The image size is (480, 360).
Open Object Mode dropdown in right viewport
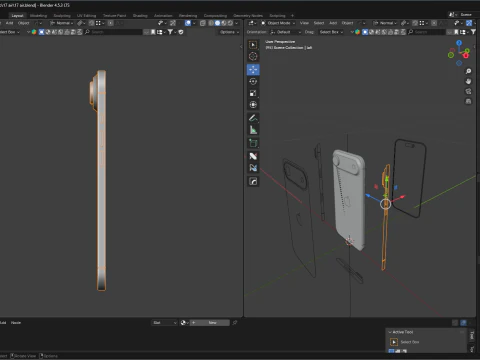coord(278,23)
